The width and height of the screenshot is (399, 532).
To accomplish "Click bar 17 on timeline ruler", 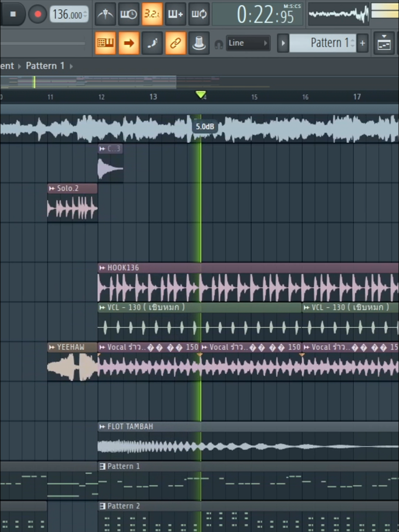I will click(x=357, y=97).
